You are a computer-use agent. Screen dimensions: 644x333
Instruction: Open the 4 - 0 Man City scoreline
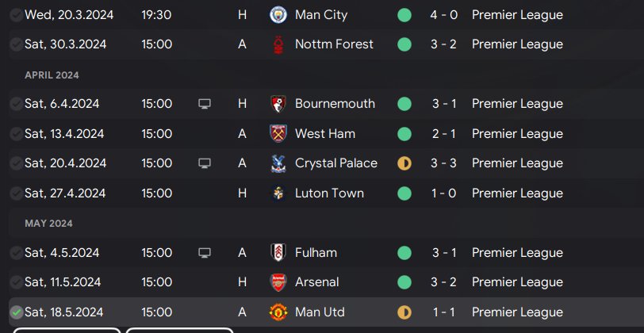(x=443, y=15)
